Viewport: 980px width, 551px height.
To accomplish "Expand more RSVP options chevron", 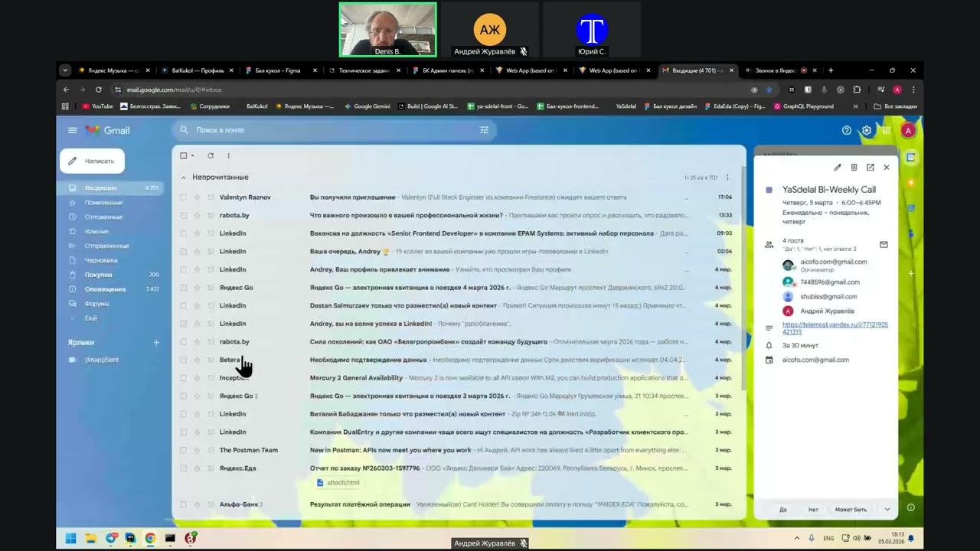I will (887, 509).
